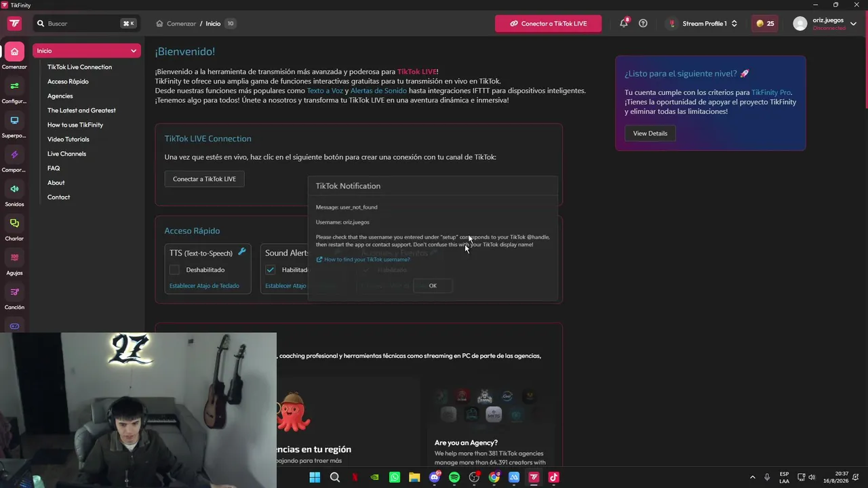
Task: Open the Alertas de Sonido link
Action: point(378,91)
